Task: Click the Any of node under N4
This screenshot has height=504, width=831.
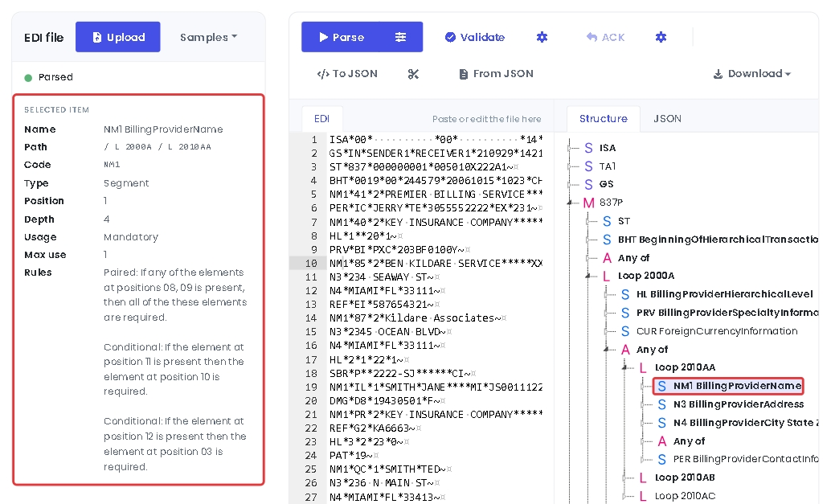Action: (689, 441)
